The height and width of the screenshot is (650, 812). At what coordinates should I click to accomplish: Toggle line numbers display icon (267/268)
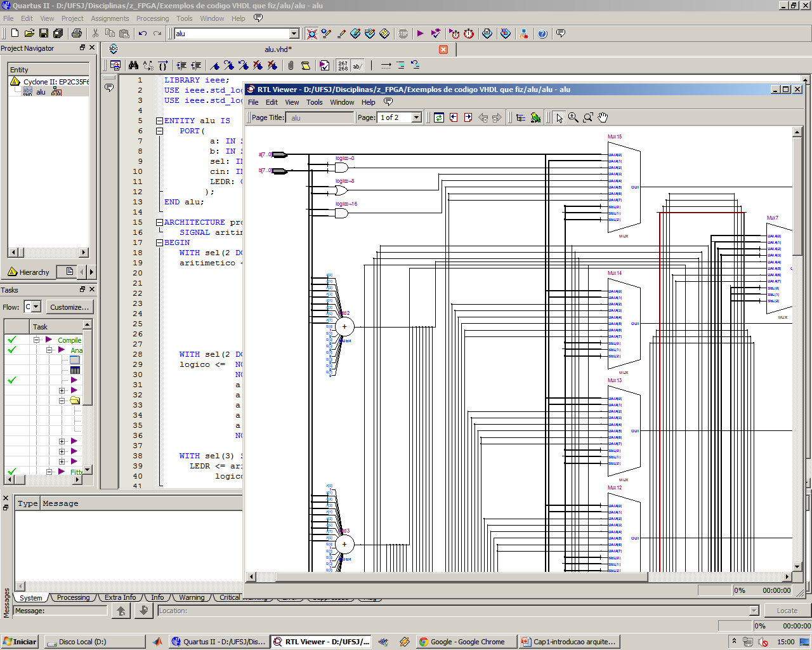(343, 65)
